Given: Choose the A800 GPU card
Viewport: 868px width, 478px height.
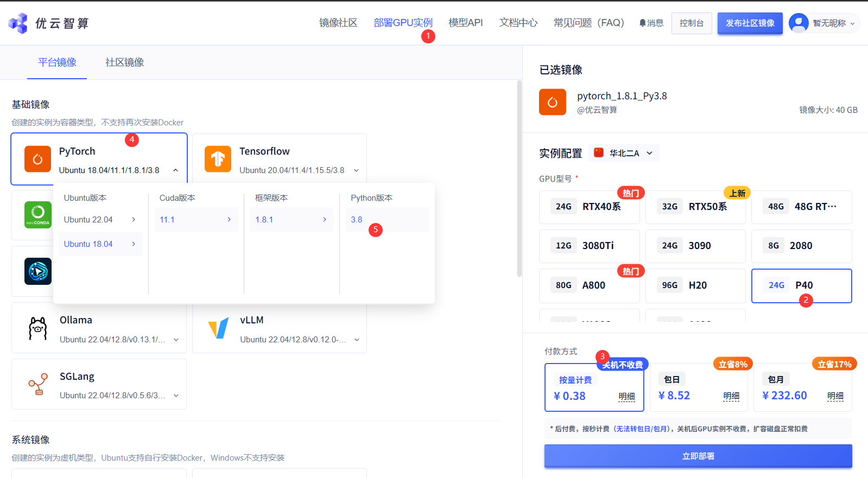Looking at the screenshot, I should pyautogui.click(x=590, y=285).
